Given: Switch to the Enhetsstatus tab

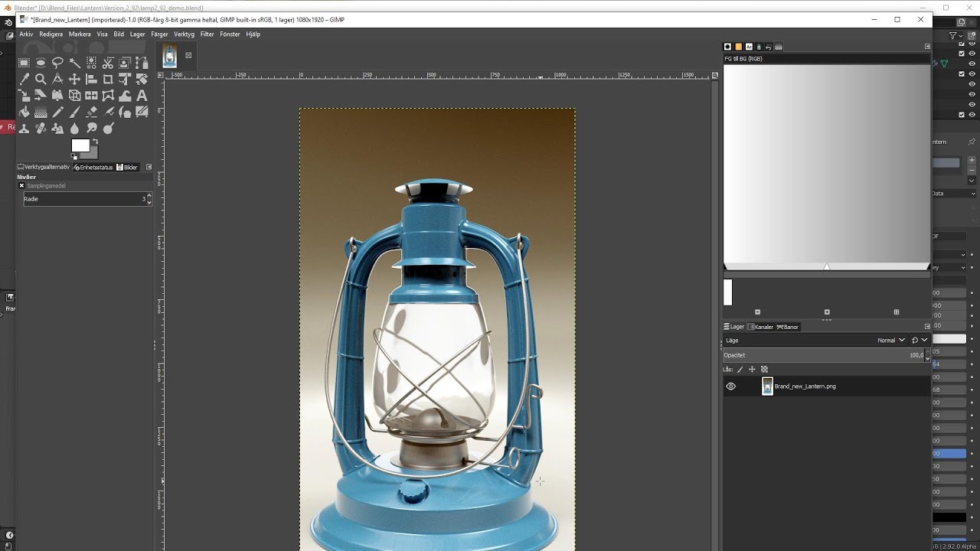Looking at the screenshot, I should (x=93, y=167).
